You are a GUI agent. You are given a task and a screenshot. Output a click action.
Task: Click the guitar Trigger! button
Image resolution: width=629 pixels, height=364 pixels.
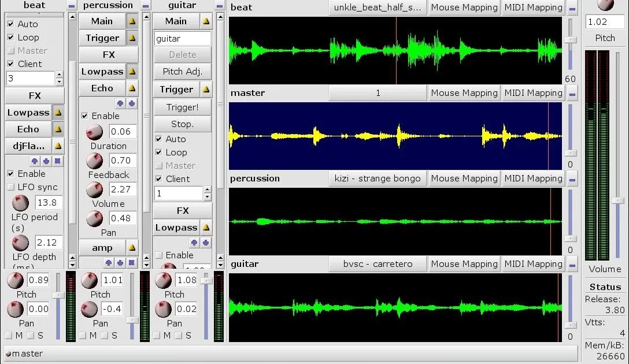click(183, 107)
